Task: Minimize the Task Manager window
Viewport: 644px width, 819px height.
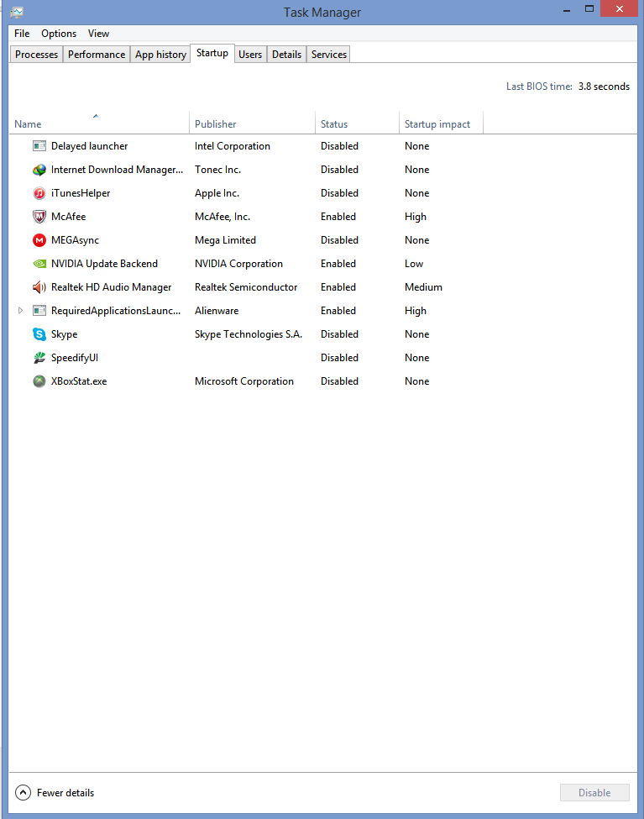Action: (567, 9)
